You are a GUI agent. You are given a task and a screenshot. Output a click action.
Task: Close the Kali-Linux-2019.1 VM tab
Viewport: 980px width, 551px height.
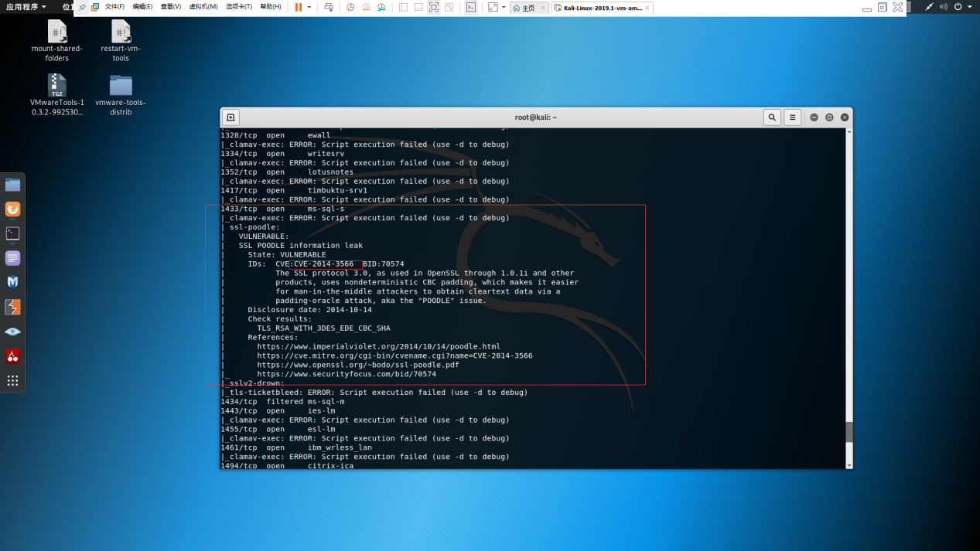tap(647, 8)
